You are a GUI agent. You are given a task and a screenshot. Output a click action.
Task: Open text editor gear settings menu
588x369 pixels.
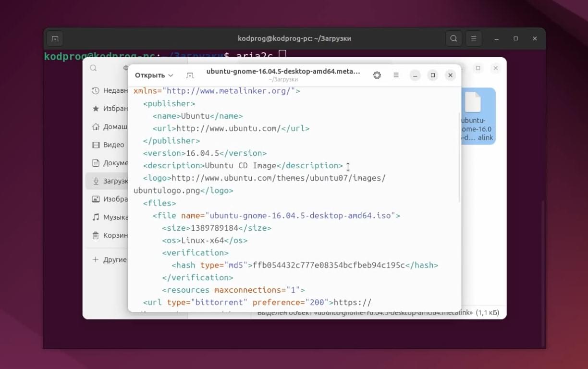377,75
